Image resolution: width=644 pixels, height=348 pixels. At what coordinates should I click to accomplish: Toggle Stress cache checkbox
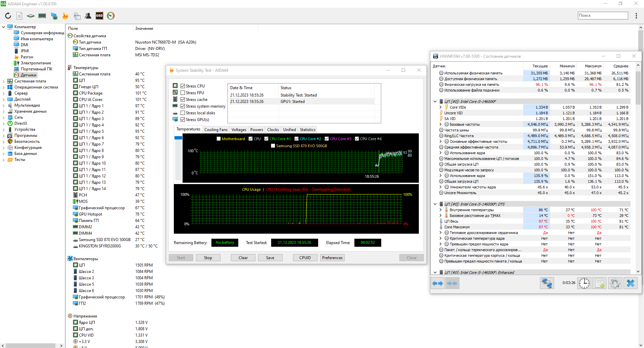coord(183,100)
